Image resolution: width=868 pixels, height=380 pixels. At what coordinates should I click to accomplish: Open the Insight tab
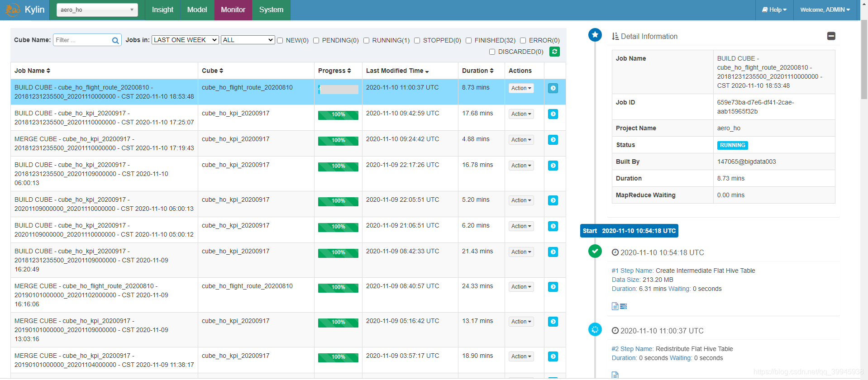(x=162, y=9)
